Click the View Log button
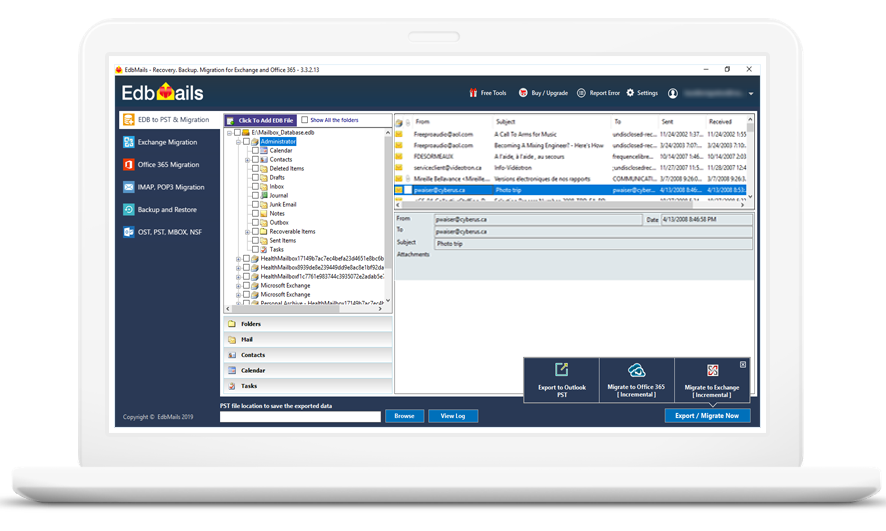886x531 pixels. (453, 416)
